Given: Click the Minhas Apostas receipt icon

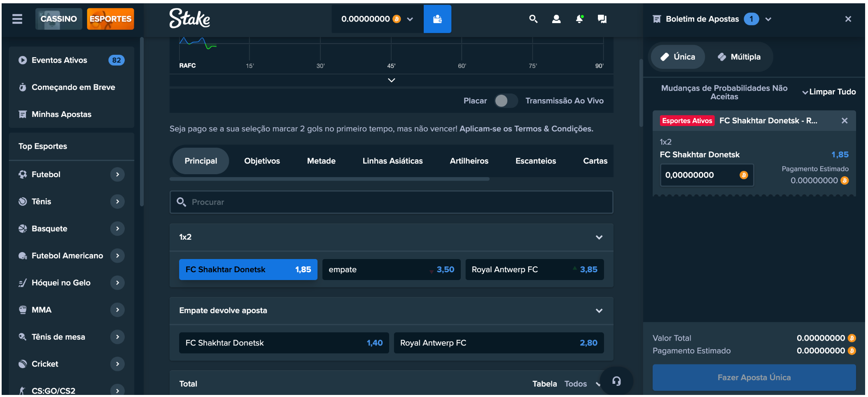Looking at the screenshot, I should 23,114.
